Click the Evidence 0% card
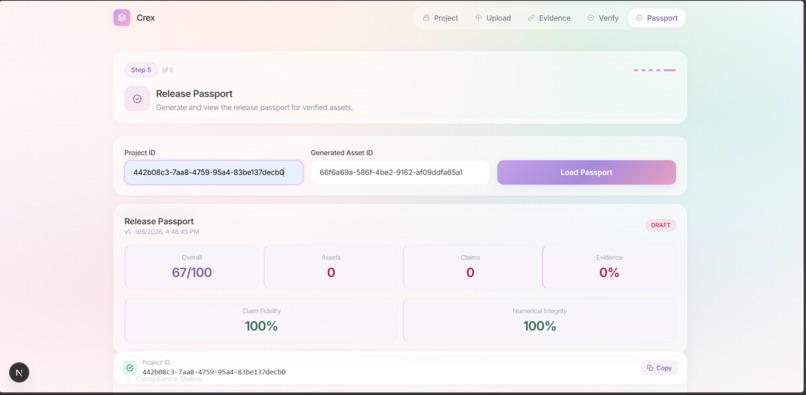806x395 pixels. click(x=609, y=267)
